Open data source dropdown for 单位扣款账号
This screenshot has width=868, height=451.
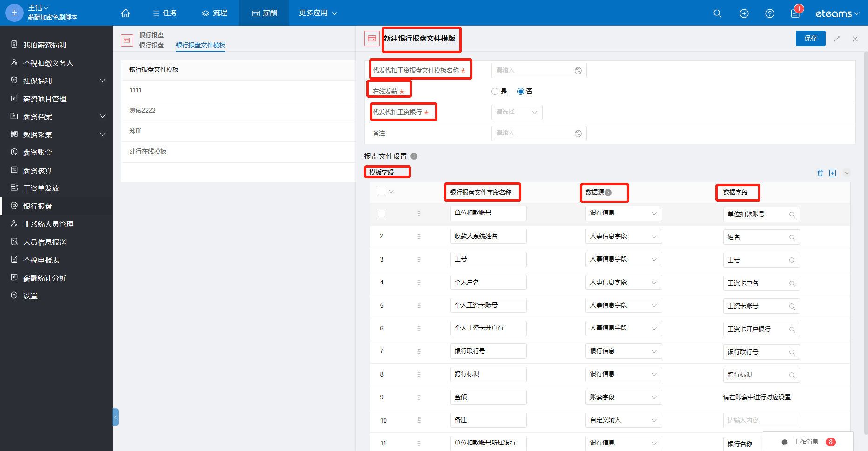pos(623,213)
